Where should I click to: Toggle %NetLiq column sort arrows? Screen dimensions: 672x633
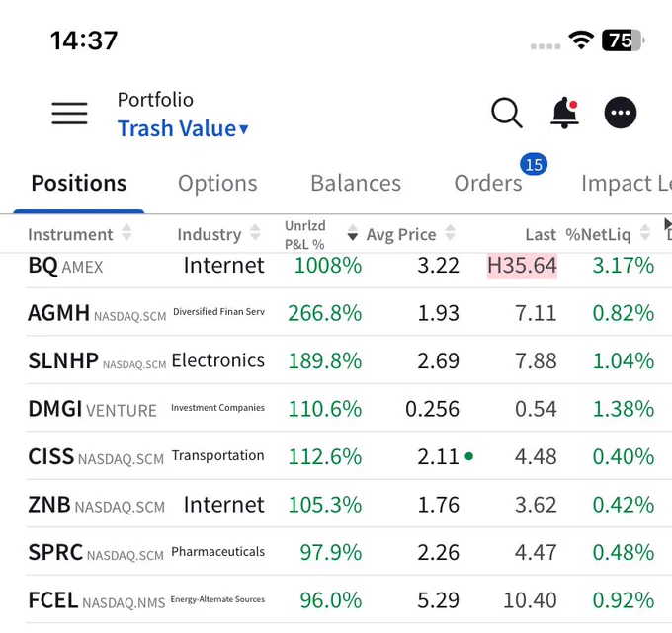pos(645,232)
